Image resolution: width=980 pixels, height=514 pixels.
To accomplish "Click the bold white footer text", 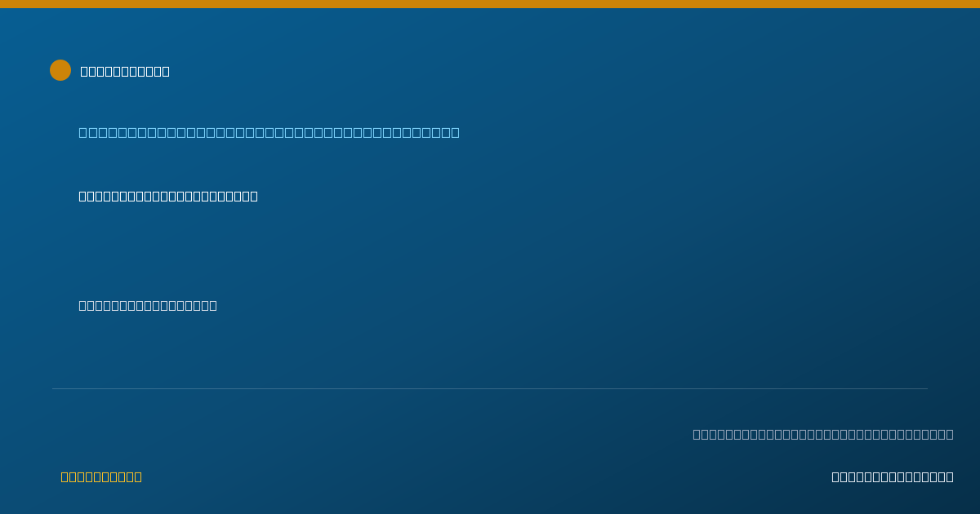I will pyautogui.click(x=893, y=476).
